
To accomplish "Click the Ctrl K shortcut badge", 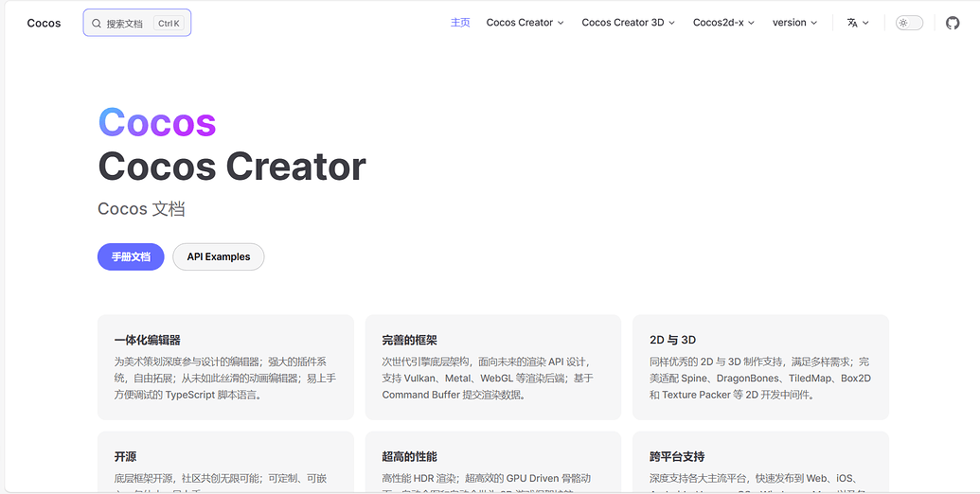I will pyautogui.click(x=169, y=24).
